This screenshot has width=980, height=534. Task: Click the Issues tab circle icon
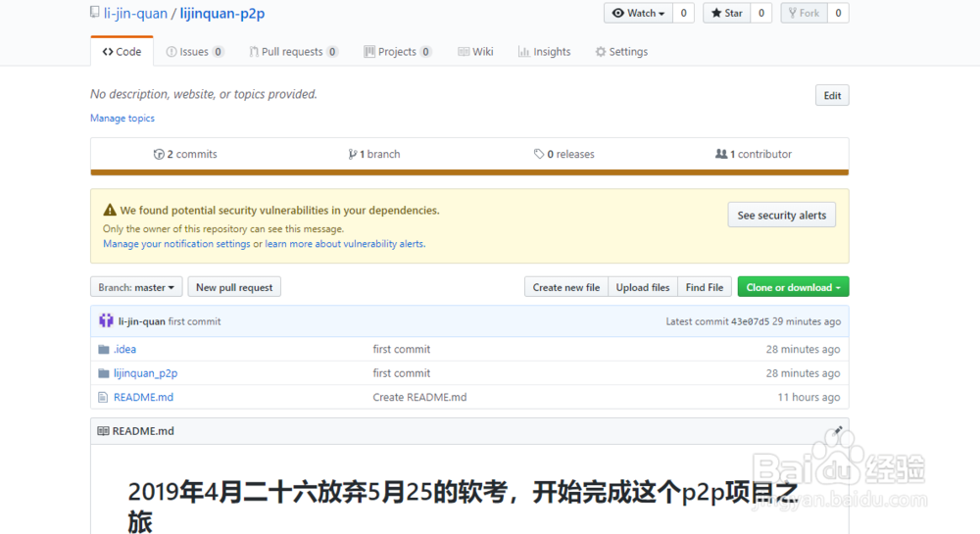tap(171, 52)
